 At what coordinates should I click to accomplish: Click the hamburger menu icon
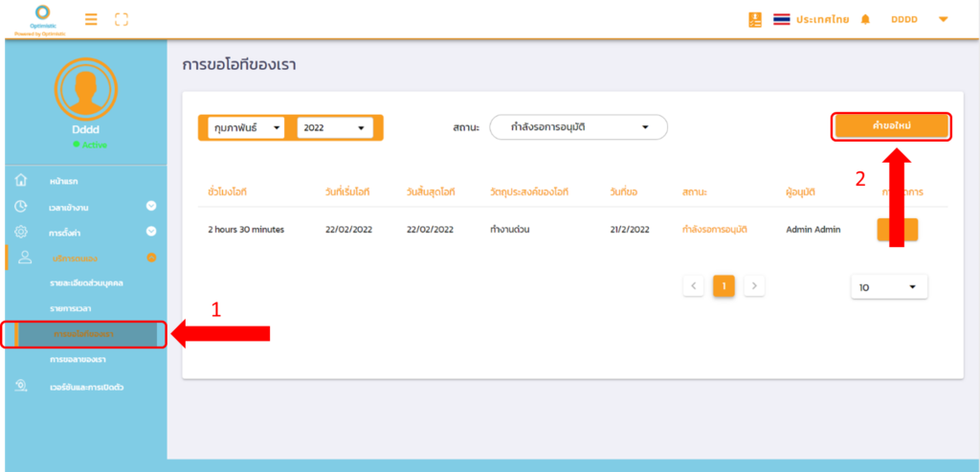[x=91, y=19]
